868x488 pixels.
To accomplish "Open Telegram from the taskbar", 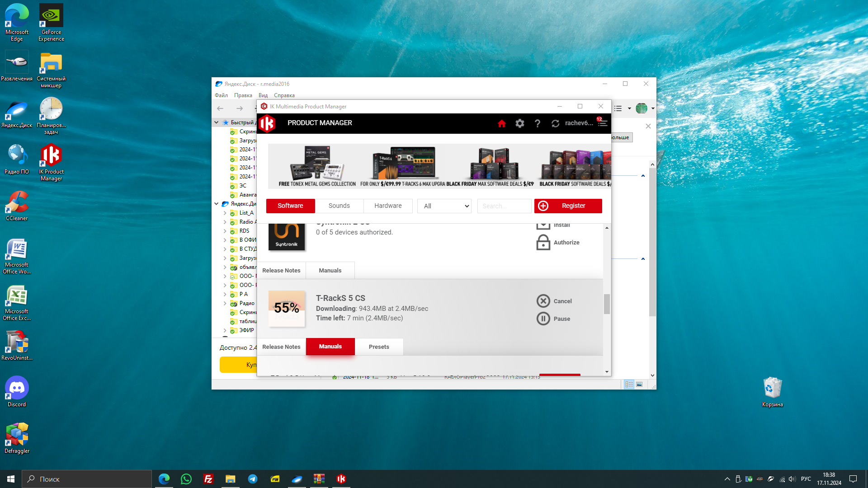I will click(x=253, y=479).
